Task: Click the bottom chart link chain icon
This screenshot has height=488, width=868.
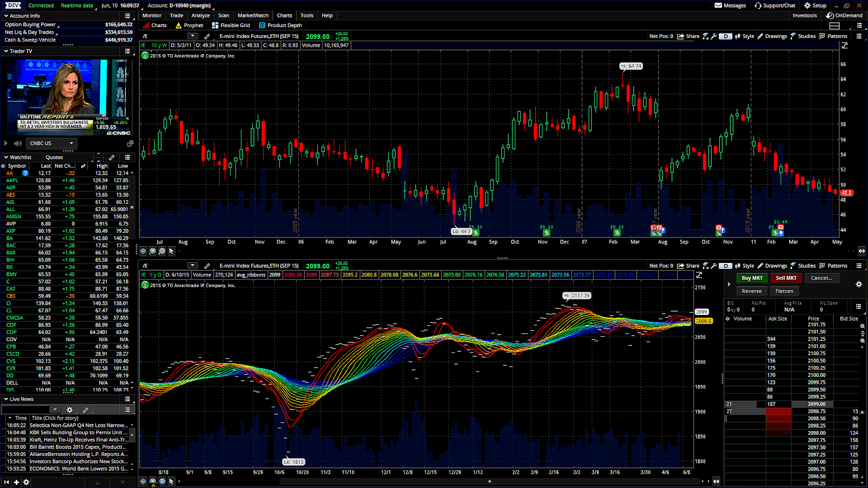Action: click(x=207, y=266)
